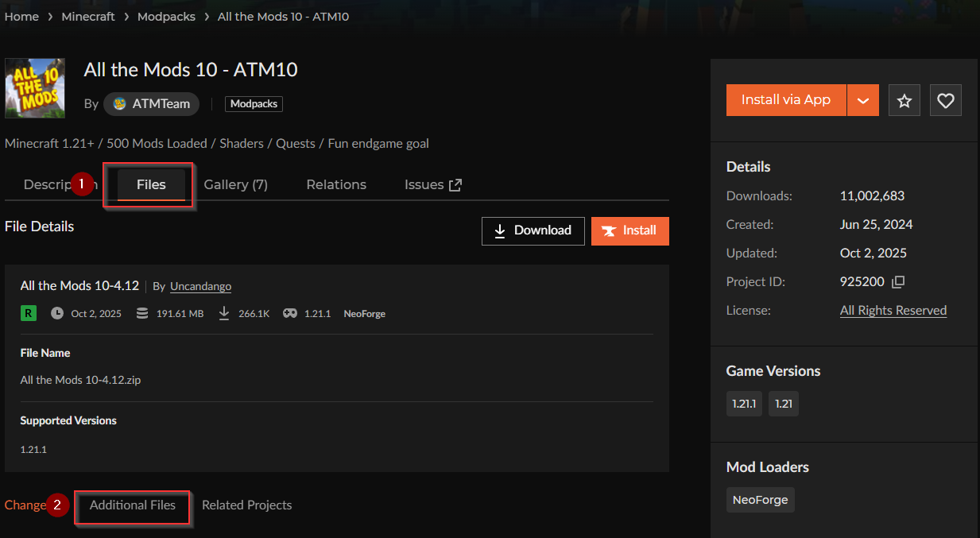Switch to the Gallery (7) tab
This screenshot has width=980, height=538.
pos(235,184)
